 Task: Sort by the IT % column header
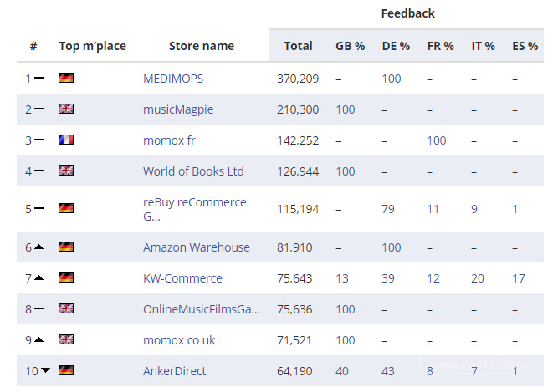(484, 46)
